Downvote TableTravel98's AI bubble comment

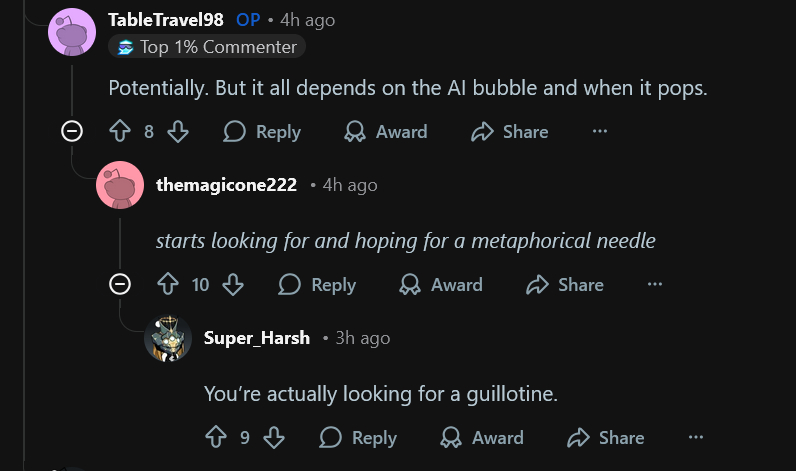178,132
